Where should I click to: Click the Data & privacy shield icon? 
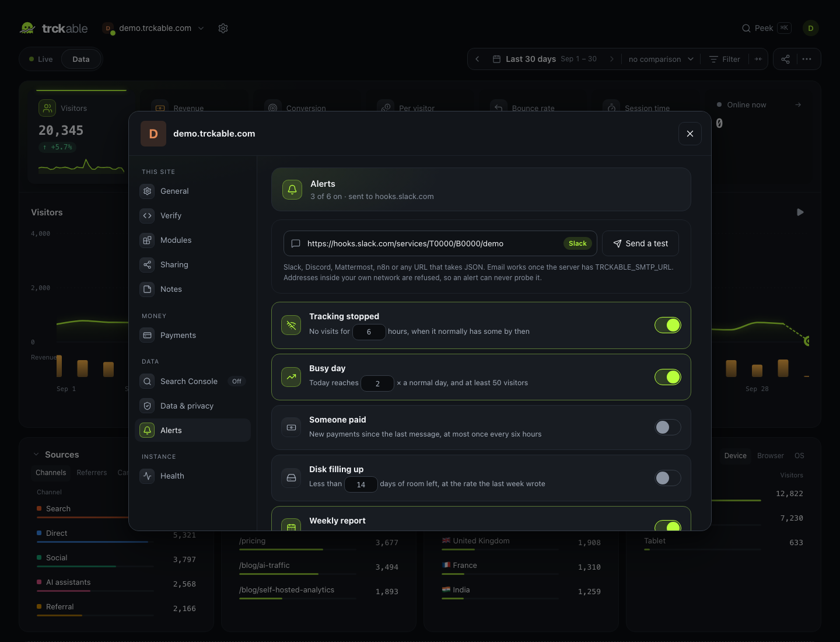147,406
